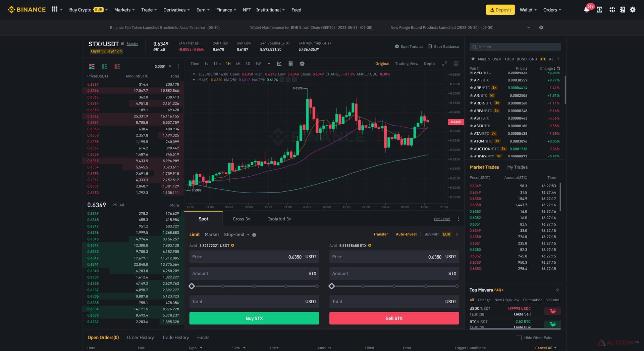Image resolution: width=644 pixels, height=351 pixels.
Task: Toggle Change column swap arrows
Action: tap(558, 68)
